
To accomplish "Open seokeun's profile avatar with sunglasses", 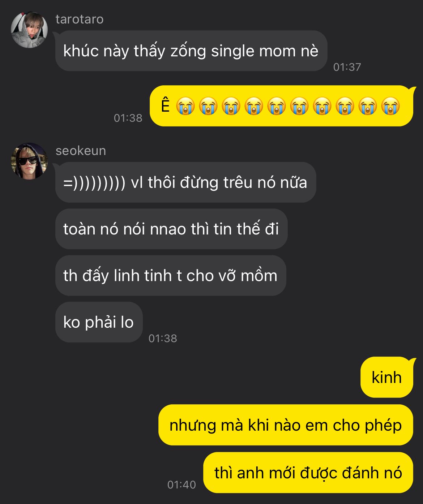I will point(29,161).
